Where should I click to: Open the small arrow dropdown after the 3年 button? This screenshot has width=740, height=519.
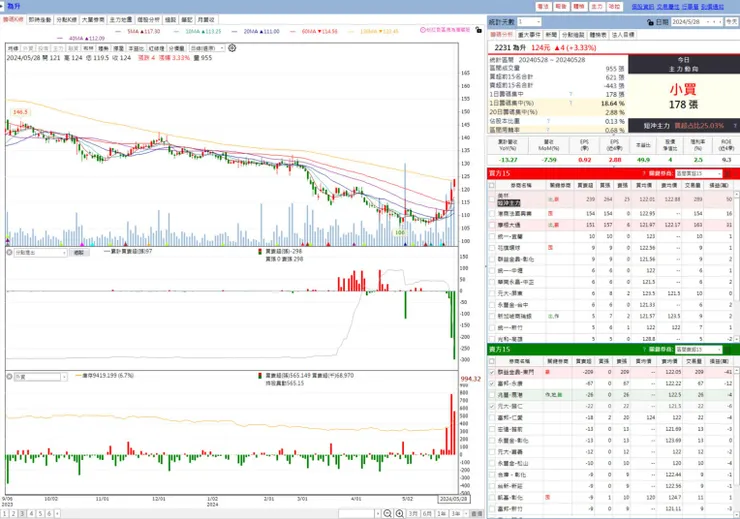pos(466,513)
